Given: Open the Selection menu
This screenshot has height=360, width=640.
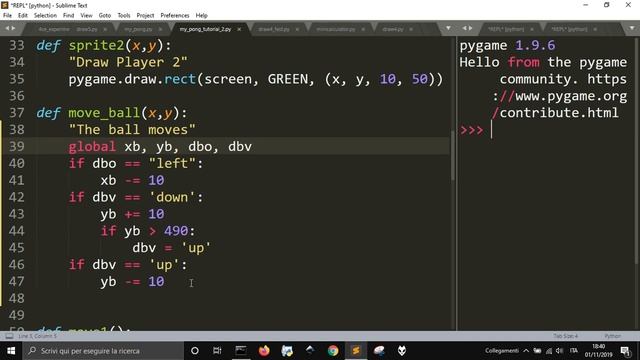Looking at the screenshot, I should point(45,16).
